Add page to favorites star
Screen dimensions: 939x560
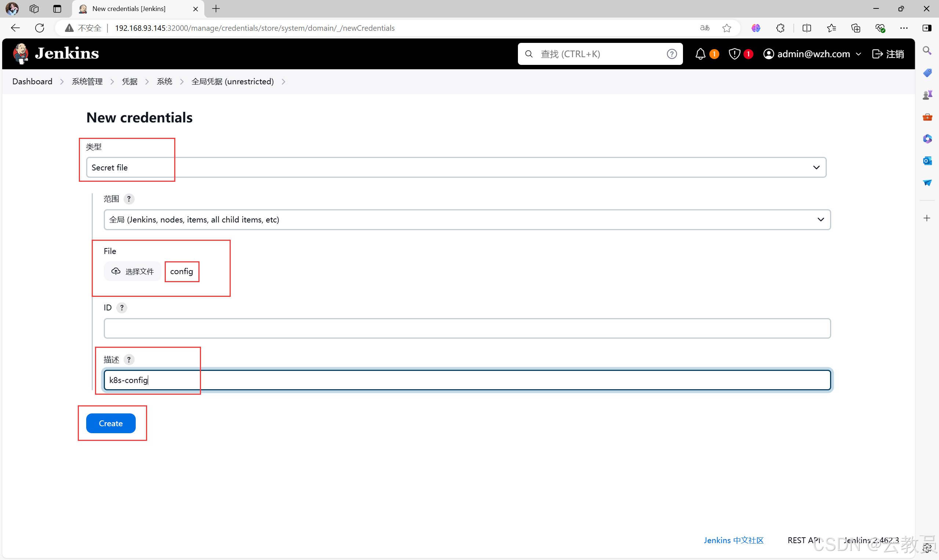pos(727,28)
